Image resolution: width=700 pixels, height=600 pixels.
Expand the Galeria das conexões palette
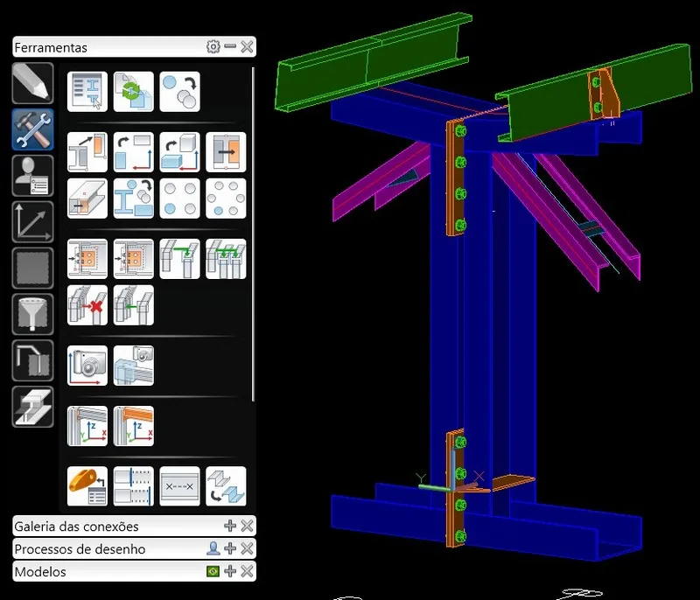(230, 526)
